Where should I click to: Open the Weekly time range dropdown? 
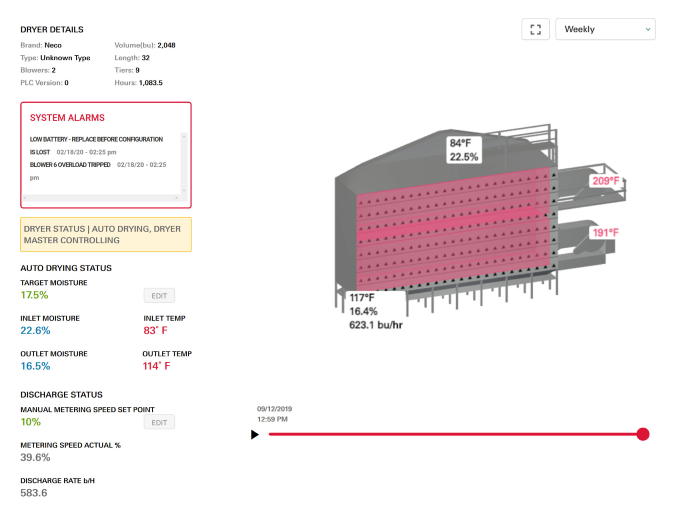pyautogui.click(x=606, y=29)
